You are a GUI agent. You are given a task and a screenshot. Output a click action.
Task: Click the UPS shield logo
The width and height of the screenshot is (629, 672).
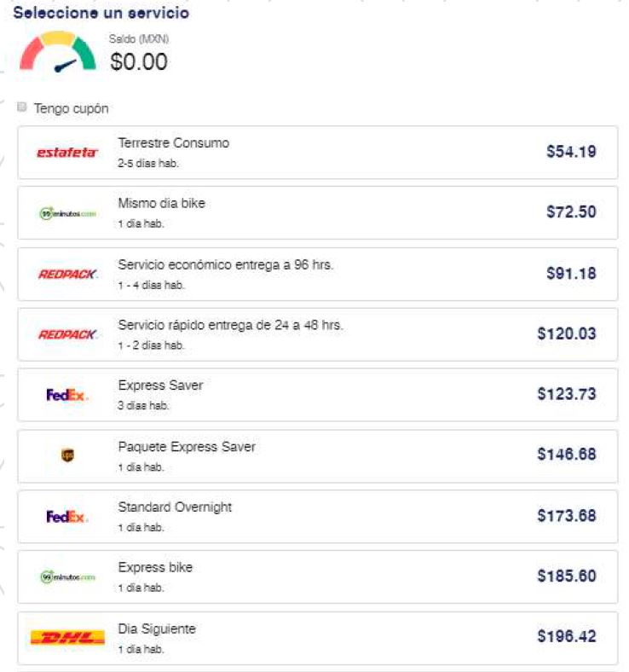coord(67,455)
